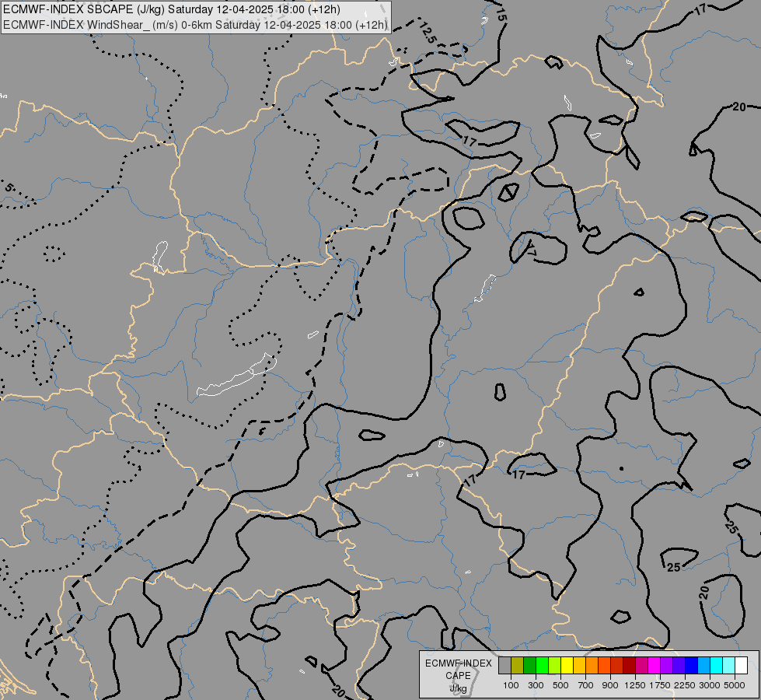Click the ECMWF-INDEX legend title text

459,663
